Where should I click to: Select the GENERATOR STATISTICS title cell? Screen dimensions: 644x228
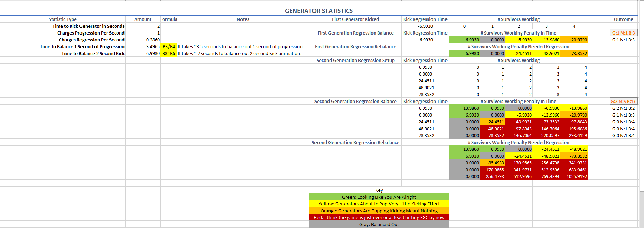[x=319, y=11]
